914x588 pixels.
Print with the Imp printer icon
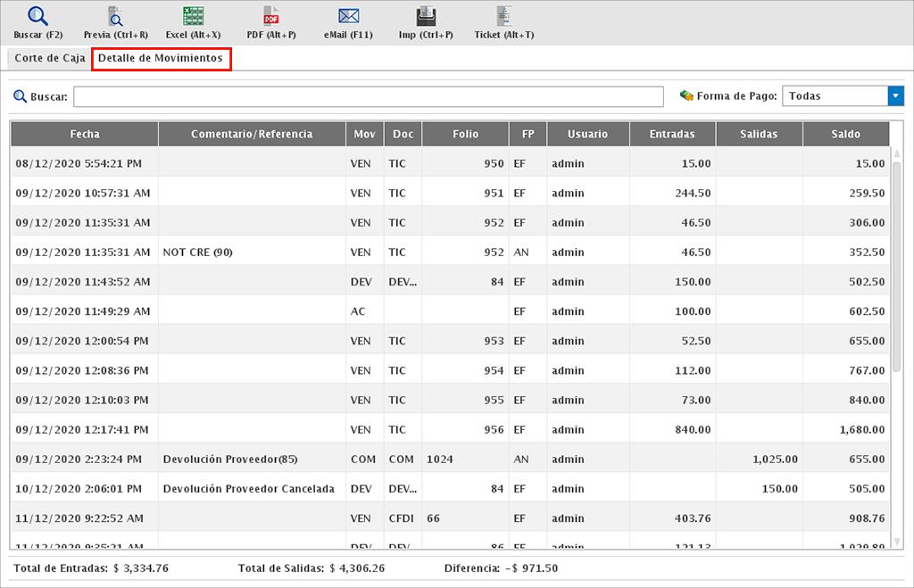click(426, 16)
